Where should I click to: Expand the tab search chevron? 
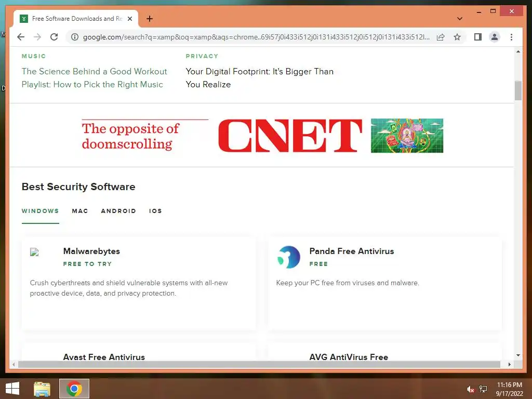(460, 19)
